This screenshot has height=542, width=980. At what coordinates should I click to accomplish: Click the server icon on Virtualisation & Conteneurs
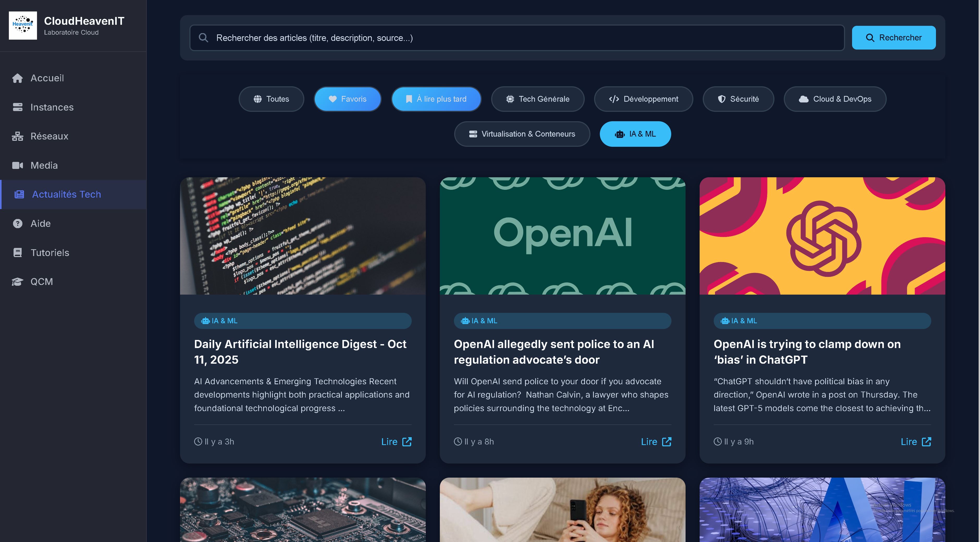tap(473, 134)
